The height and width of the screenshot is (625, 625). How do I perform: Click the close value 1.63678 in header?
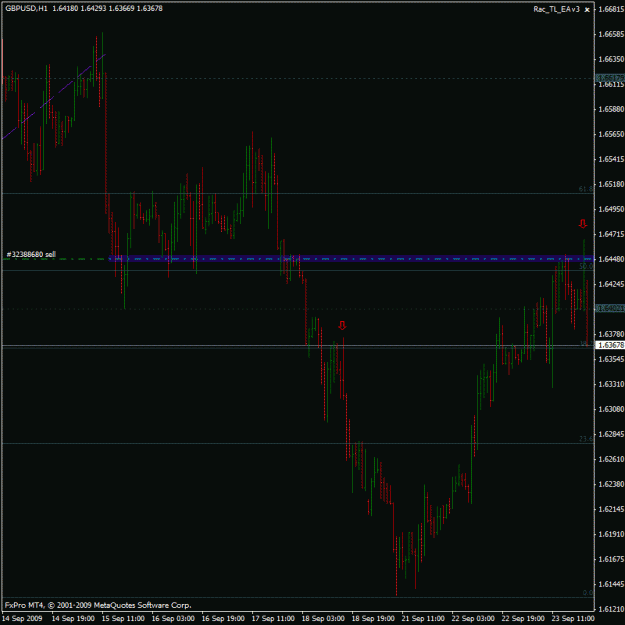(x=149, y=8)
